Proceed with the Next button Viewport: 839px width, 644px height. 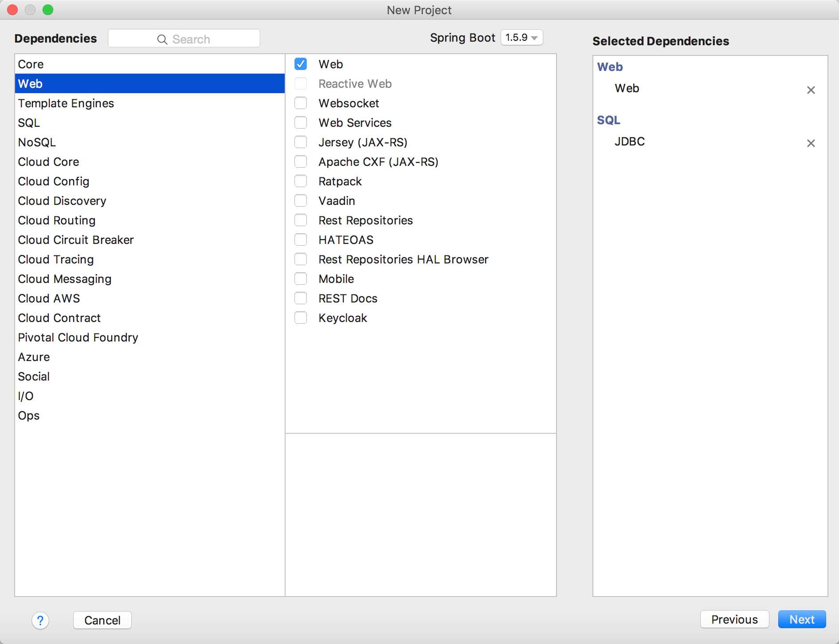[x=802, y=619]
